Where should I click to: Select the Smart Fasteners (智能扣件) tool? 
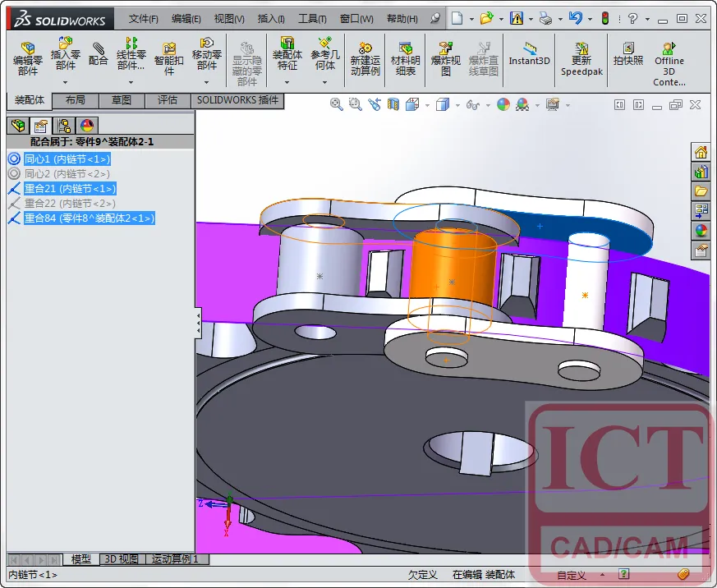coord(168,58)
